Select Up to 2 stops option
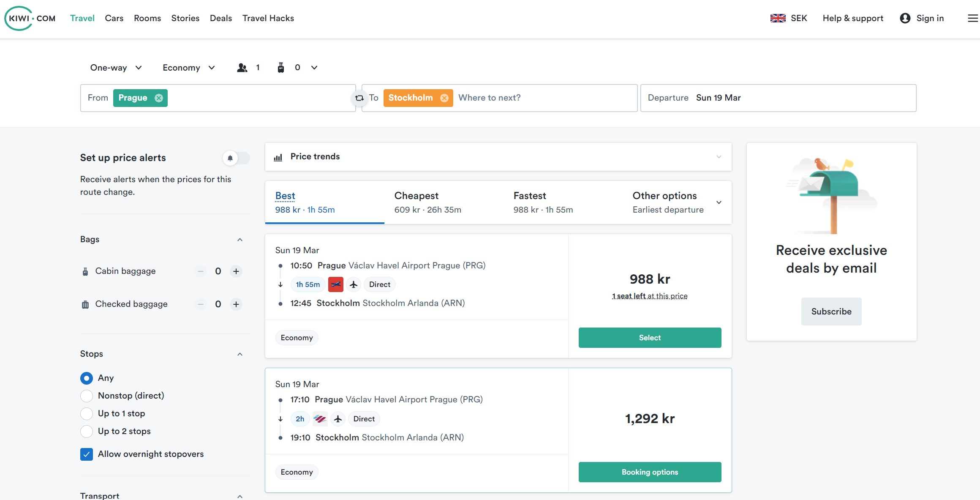Viewport: 980px width, 500px height. pyautogui.click(x=87, y=432)
